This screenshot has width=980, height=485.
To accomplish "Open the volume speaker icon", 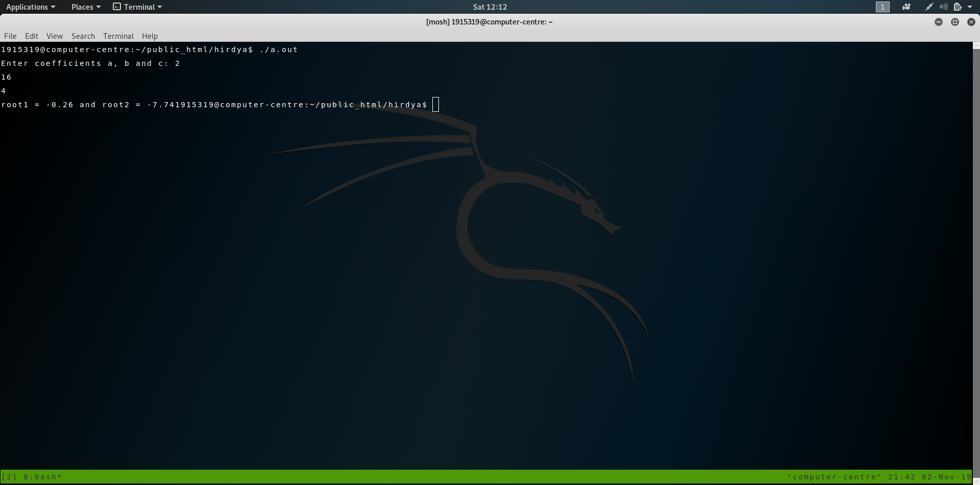I will [943, 7].
